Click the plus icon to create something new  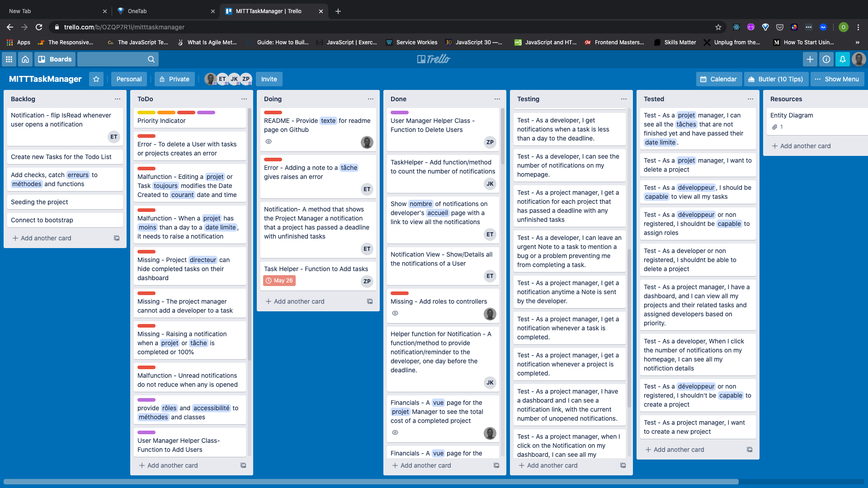(x=810, y=59)
